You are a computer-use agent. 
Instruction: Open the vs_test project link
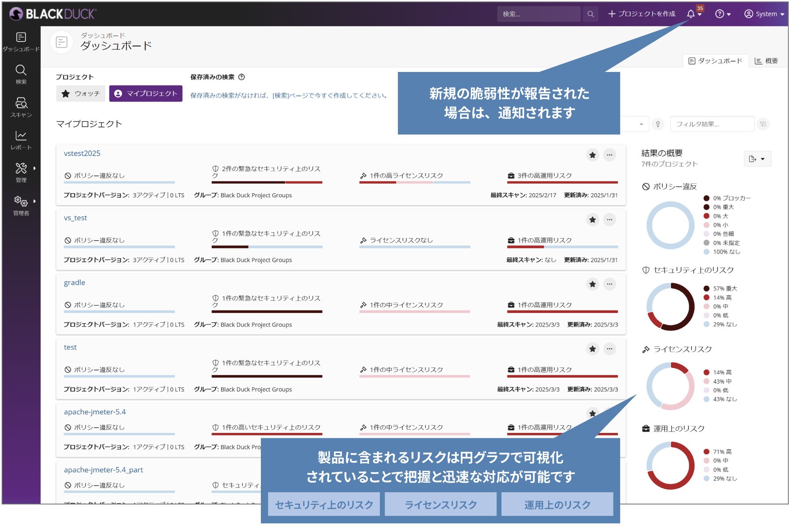coord(75,218)
